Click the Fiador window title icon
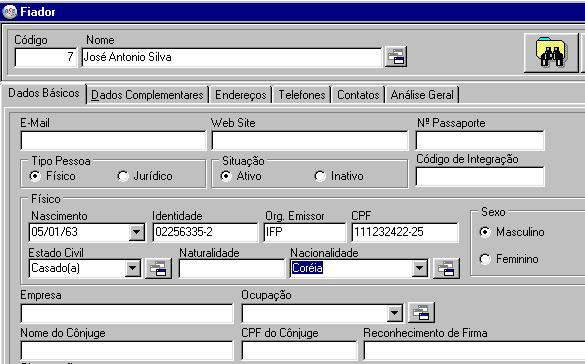The image size is (585, 364). [9, 12]
